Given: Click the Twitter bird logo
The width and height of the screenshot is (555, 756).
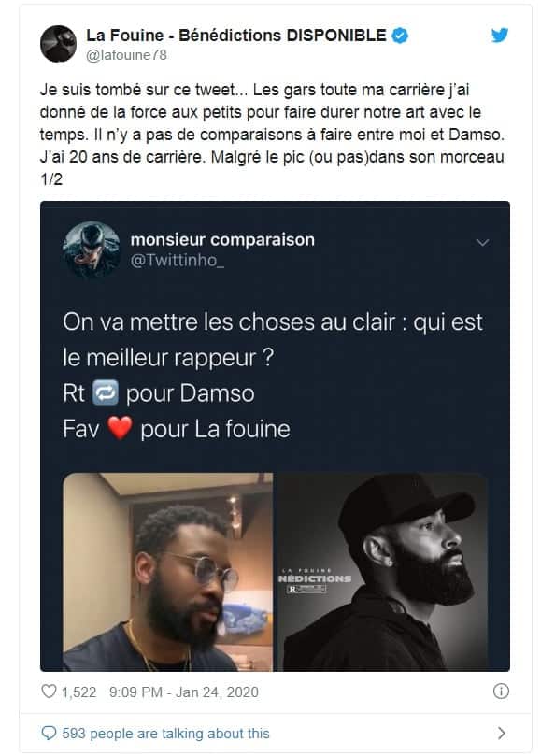Looking at the screenshot, I should (x=500, y=36).
